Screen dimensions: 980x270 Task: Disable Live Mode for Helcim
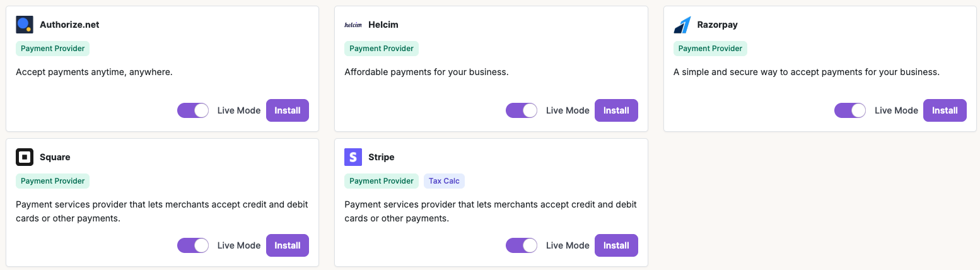point(522,110)
